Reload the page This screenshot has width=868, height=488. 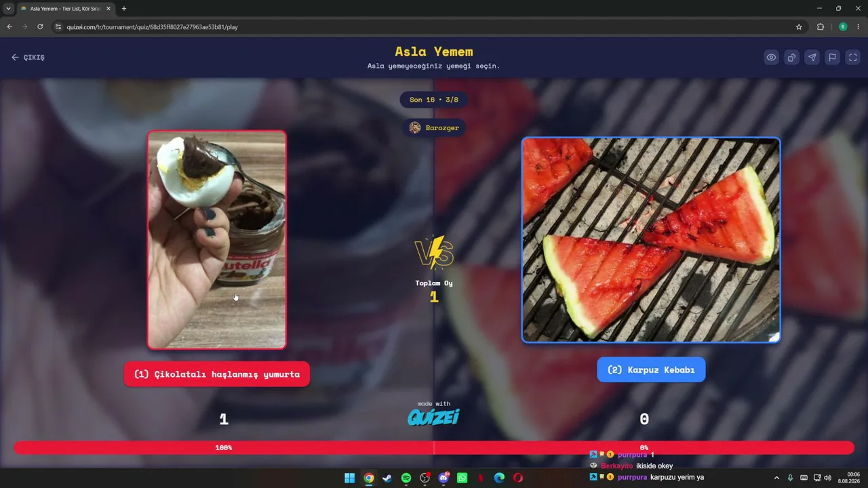[40, 27]
